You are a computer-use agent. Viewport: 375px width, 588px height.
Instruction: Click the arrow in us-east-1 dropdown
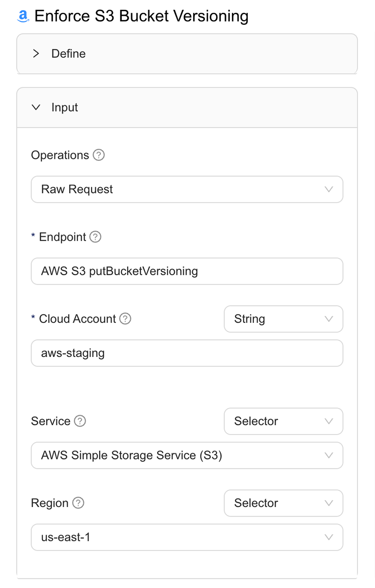329,537
